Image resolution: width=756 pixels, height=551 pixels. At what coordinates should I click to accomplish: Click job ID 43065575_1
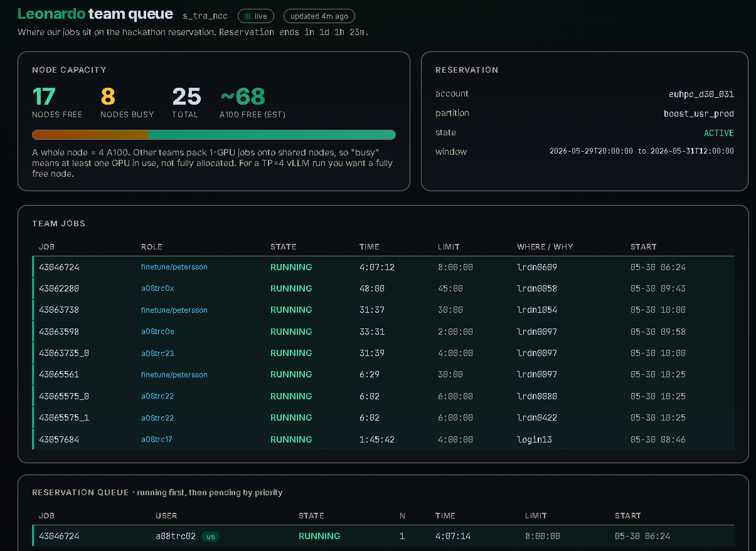click(x=64, y=417)
